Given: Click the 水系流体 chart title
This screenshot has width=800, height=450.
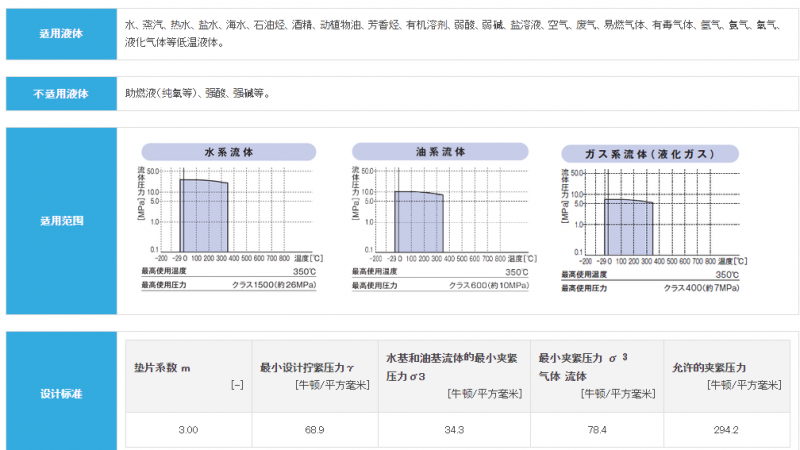Looking at the screenshot, I should click(229, 152).
